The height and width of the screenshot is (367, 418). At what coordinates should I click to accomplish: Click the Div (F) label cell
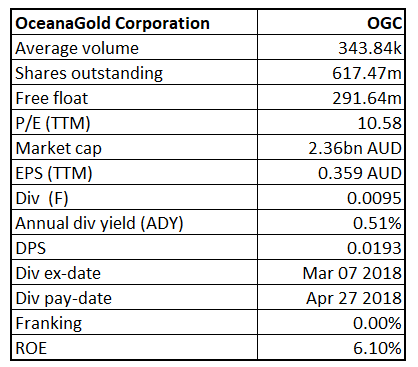pyautogui.click(x=134, y=197)
